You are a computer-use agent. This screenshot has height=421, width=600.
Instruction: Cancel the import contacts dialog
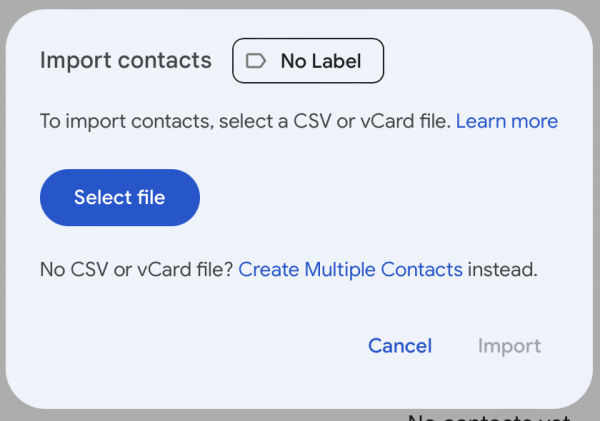[x=400, y=346]
